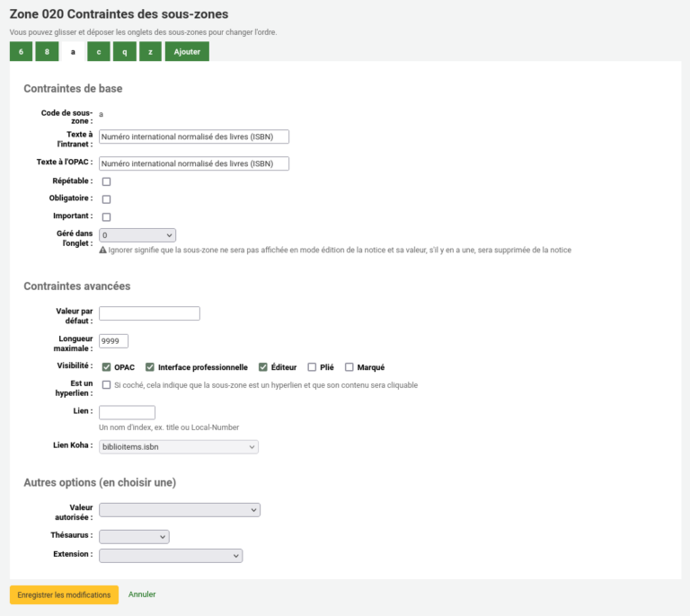Screen dimensions: 690x616
Task: Click the Zone 020 Contraintes des sous-zones title
Action: 119,14
